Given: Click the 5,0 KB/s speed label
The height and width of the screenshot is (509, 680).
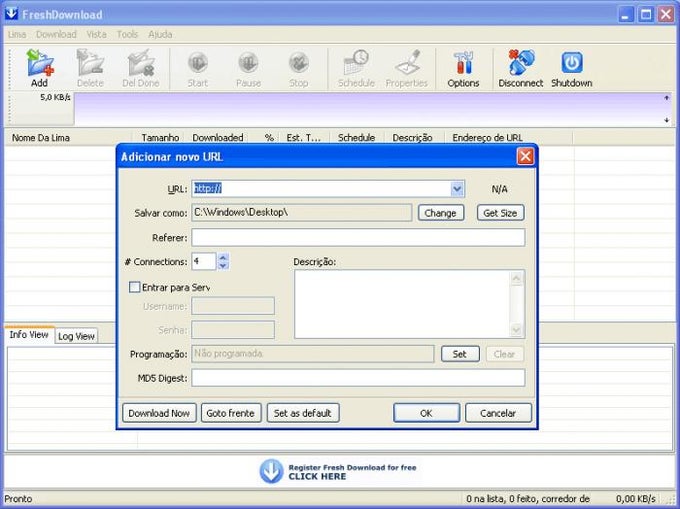Looking at the screenshot, I should tap(55, 97).
